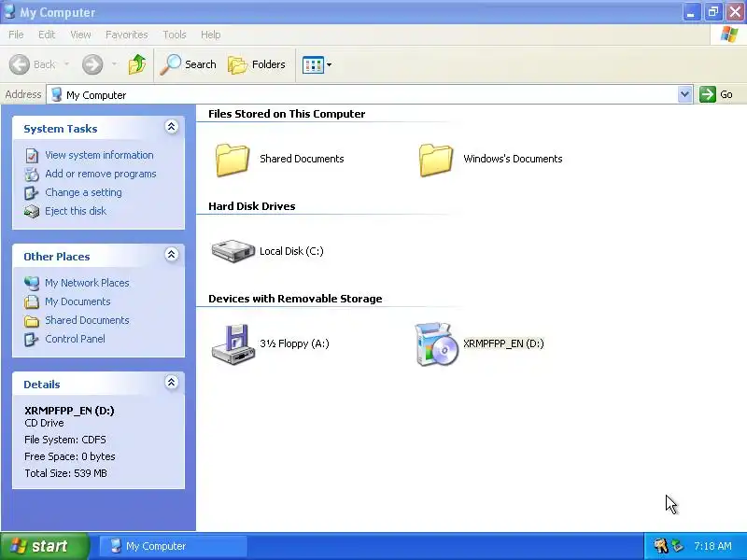This screenshot has height=560, width=747.
Task: Open the Favorites menu
Action: pyautogui.click(x=127, y=35)
